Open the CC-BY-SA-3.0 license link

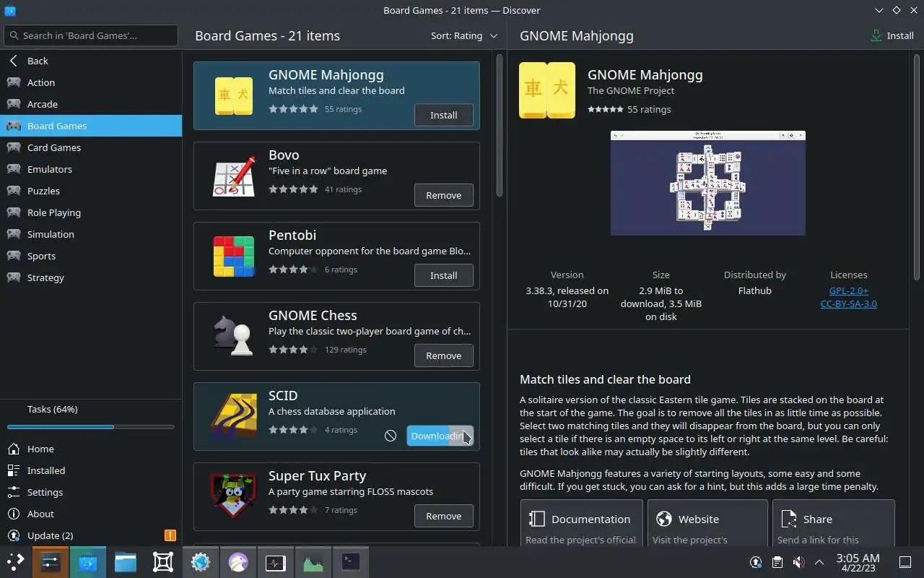click(x=848, y=303)
